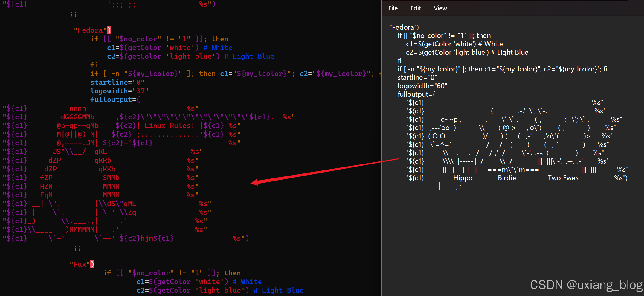This screenshot has width=644, height=296.
Task: Click SMMb in the terminal logo
Action: [x=111, y=178]
